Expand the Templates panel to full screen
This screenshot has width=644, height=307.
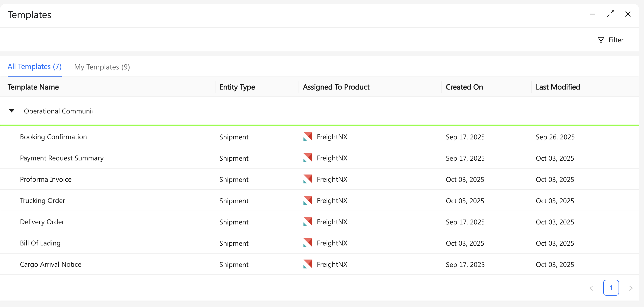(610, 14)
